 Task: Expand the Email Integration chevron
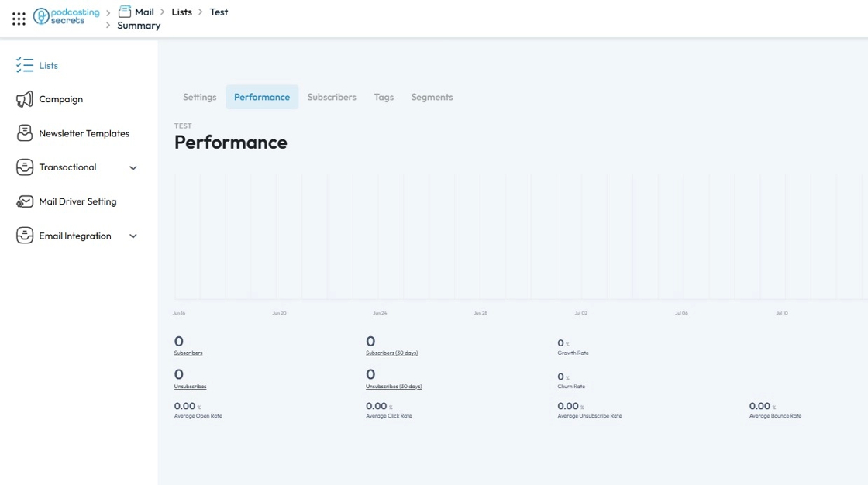pyautogui.click(x=133, y=236)
